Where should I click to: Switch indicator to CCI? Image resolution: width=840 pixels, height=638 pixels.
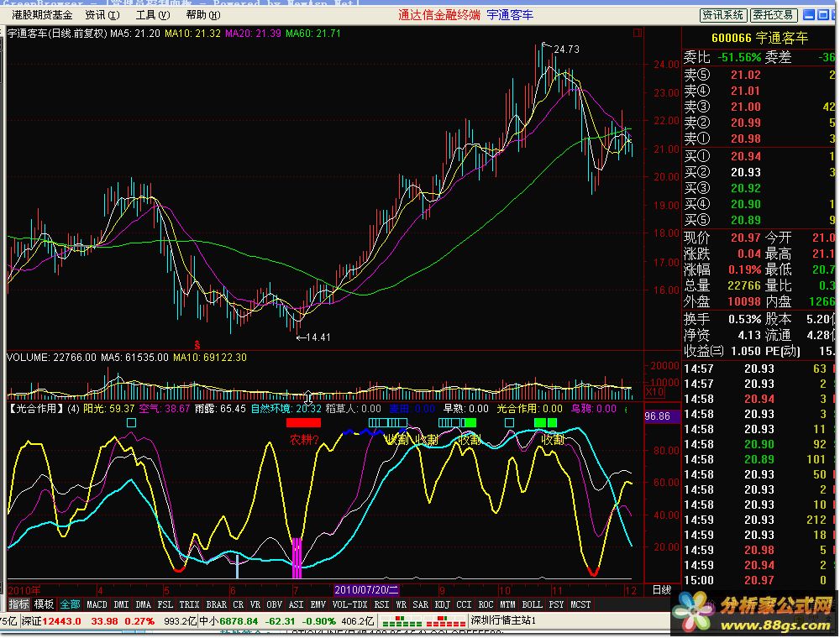pyautogui.click(x=464, y=604)
